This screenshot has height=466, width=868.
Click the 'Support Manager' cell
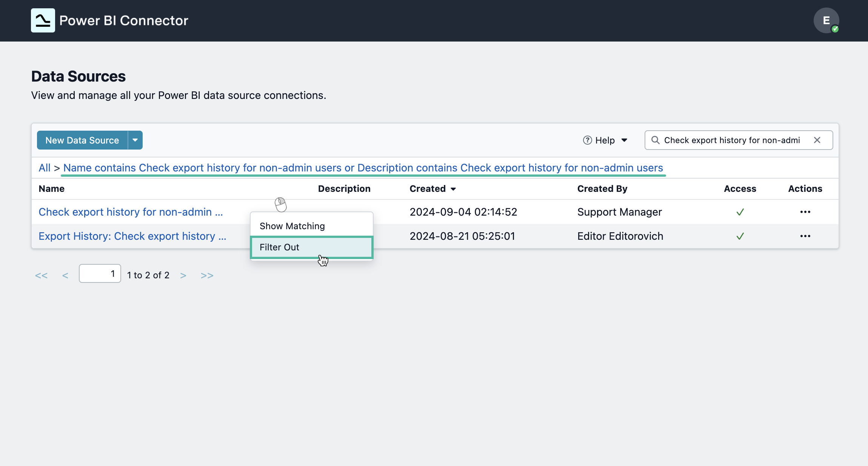tap(620, 212)
